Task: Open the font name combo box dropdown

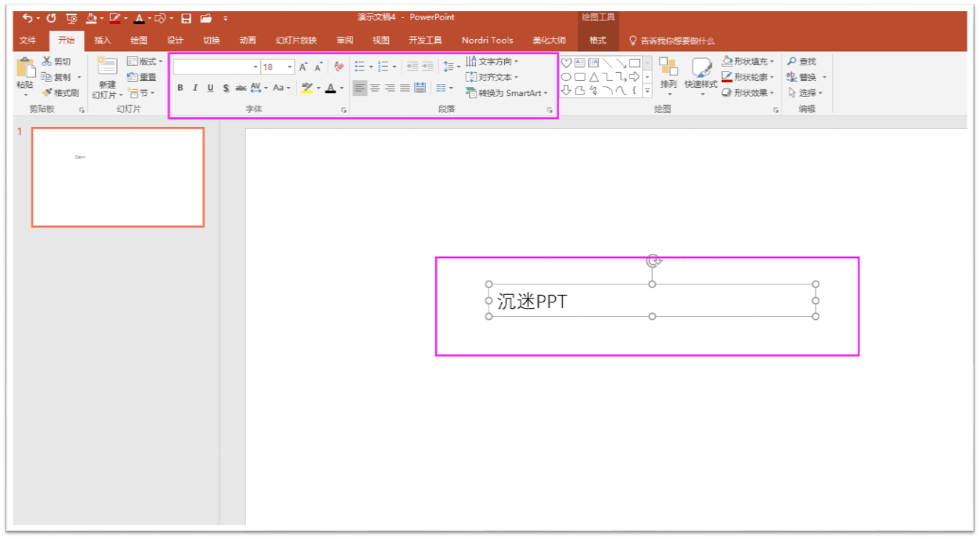Action: 255,67
